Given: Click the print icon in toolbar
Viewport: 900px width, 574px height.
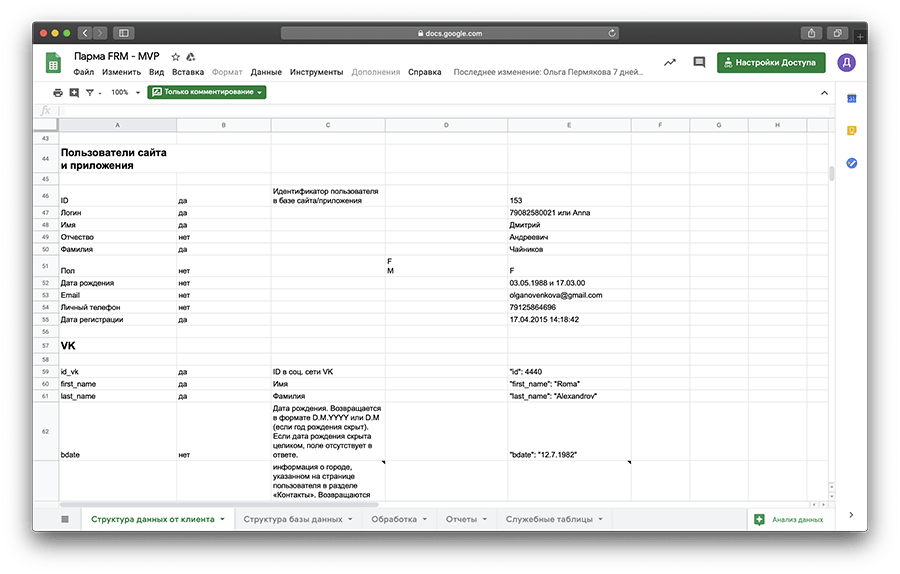Looking at the screenshot, I should tap(58, 92).
